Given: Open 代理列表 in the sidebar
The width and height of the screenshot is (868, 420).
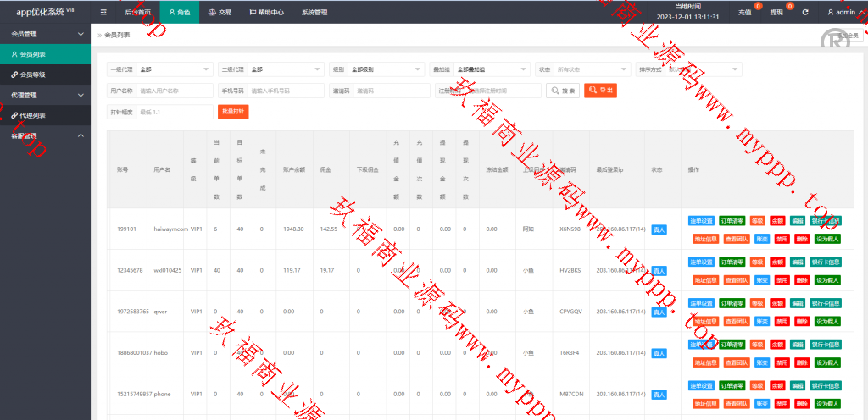Looking at the screenshot, I should (x=32, y=115).
